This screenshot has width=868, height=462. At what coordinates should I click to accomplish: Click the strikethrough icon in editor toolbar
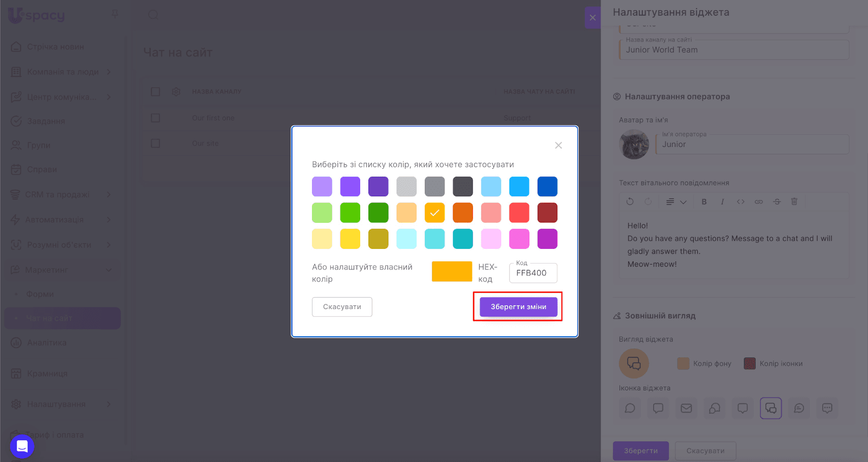777,202
